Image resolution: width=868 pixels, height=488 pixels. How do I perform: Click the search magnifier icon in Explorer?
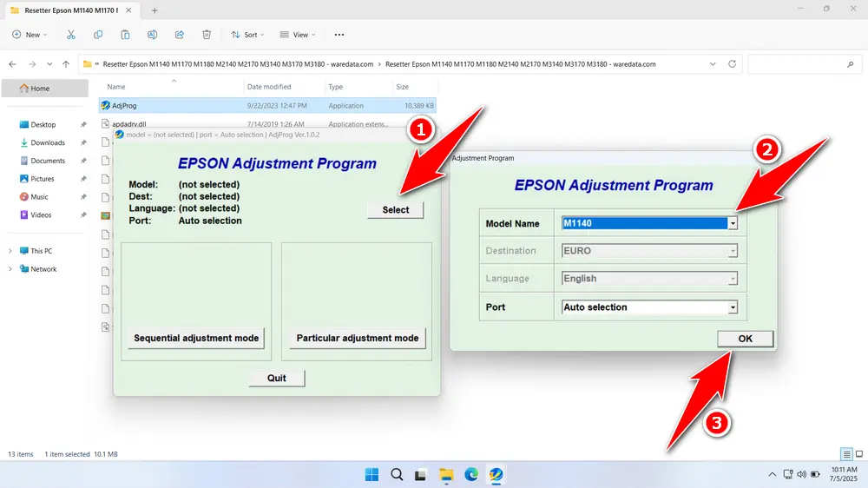point(851,64)
